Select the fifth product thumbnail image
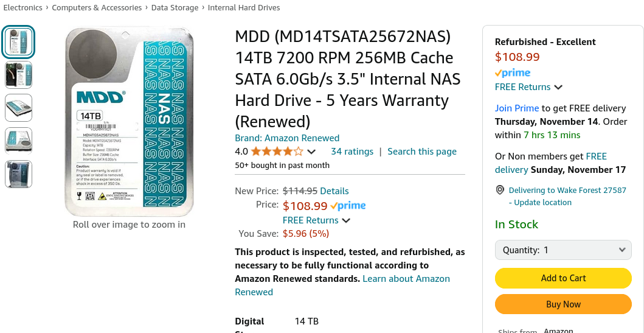The height and width of the screenshot is (333, 644). [x=18, y=174]
